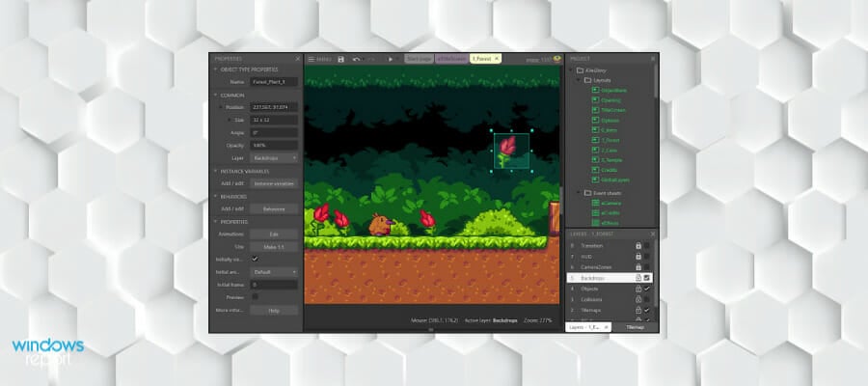This screenshot has height=386, width=868.
Task: Toggle CameraZones layer visibility
Action: 646,267
